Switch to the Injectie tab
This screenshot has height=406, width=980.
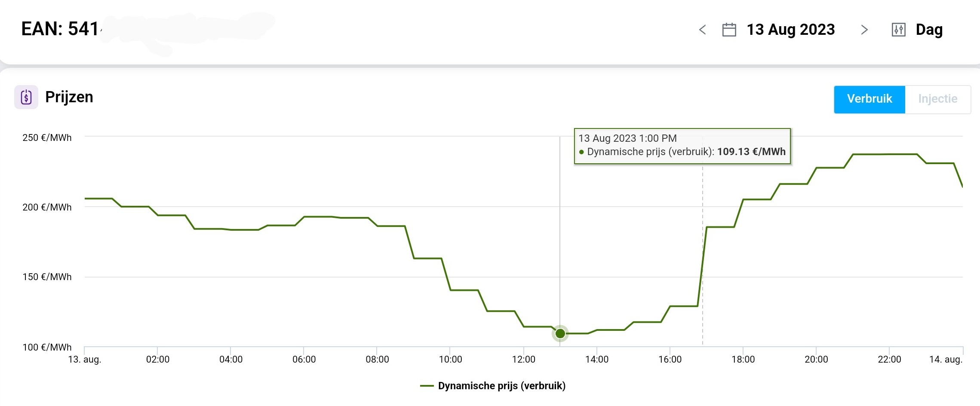(937, 99)
